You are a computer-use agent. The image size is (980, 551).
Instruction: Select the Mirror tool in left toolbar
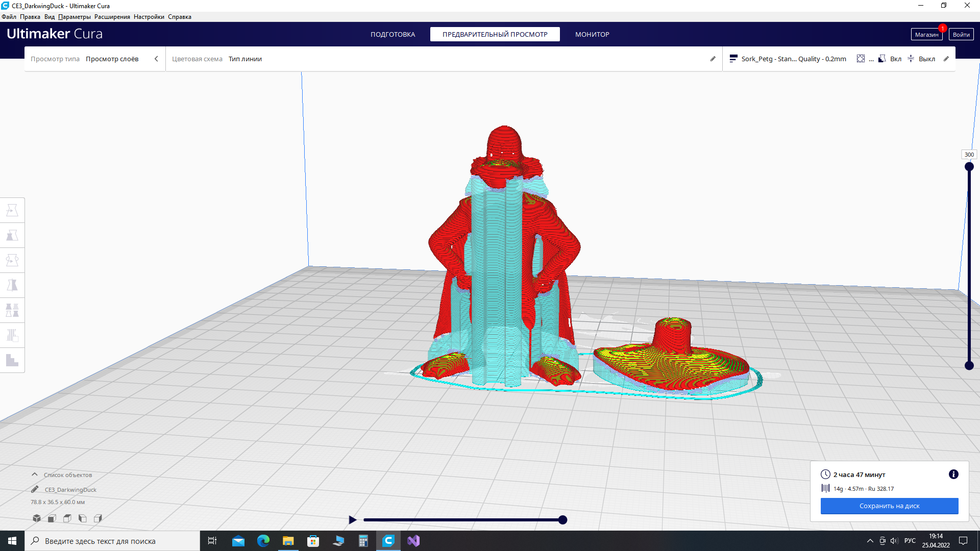click(12, 285)
